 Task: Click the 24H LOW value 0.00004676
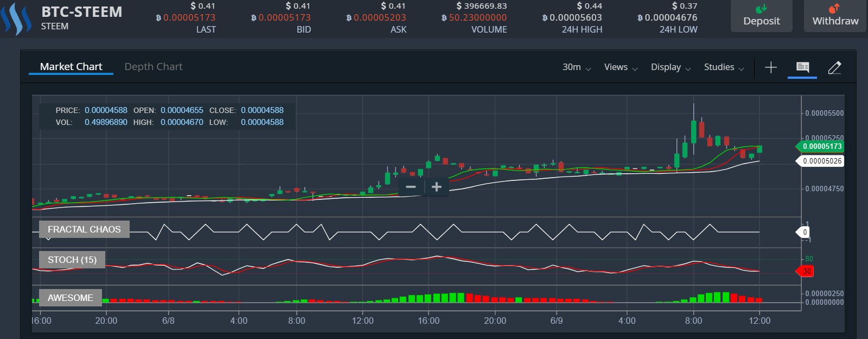pyautogui.click(x=667, y=17)
